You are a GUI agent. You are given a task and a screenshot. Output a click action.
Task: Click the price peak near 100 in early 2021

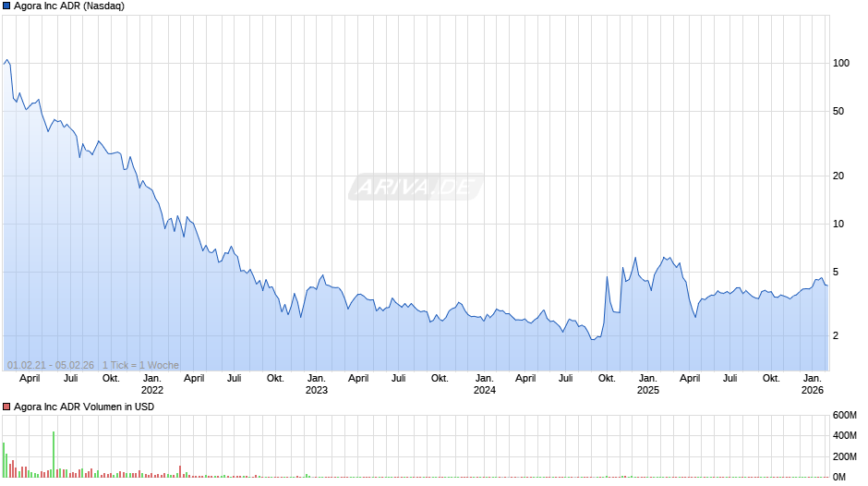(6, 60)
